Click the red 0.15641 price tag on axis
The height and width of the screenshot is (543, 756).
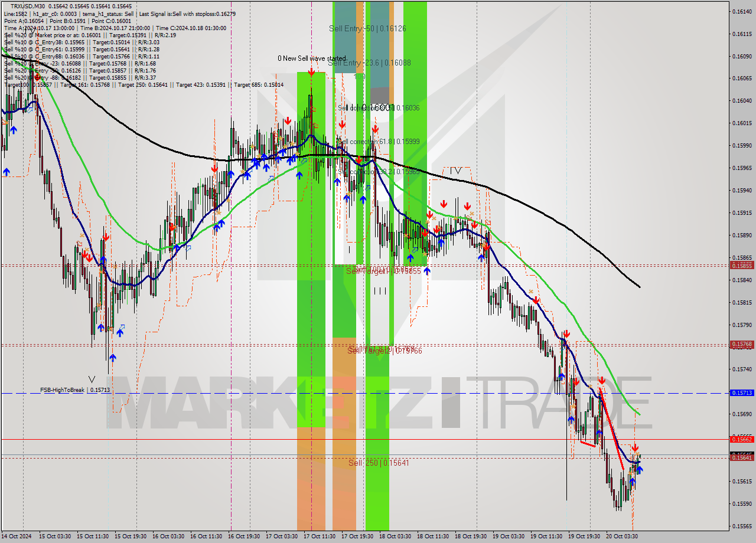742,457
